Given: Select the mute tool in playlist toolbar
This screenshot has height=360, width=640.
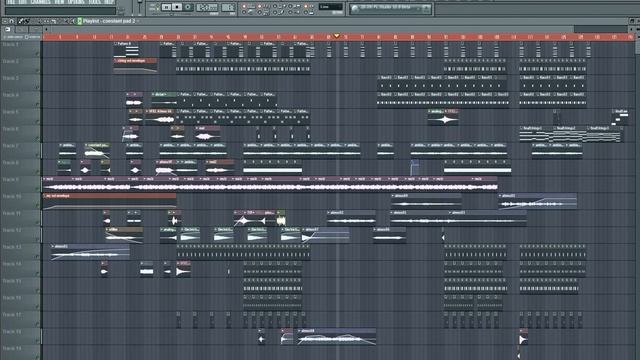Looking at the screenshot, I should 40,21.
